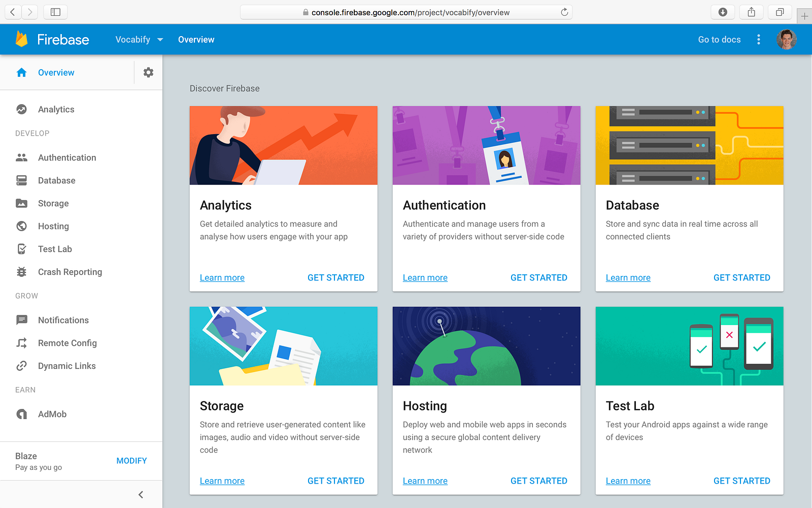Viewport: 812px width, 508px height.
Task: Open the project settings gear
Action: point(148,73)
